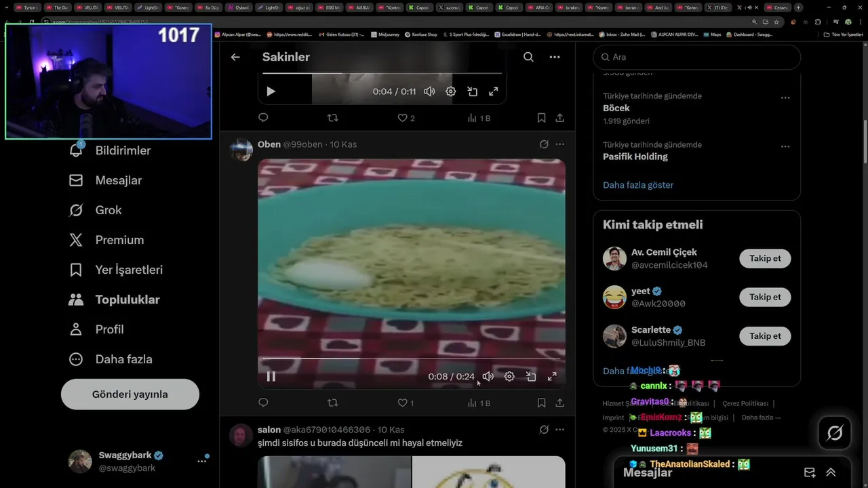The width and height of the screenshot is (868, 488).
Task: Open Profil page
Action: click(x=96, y=329)
